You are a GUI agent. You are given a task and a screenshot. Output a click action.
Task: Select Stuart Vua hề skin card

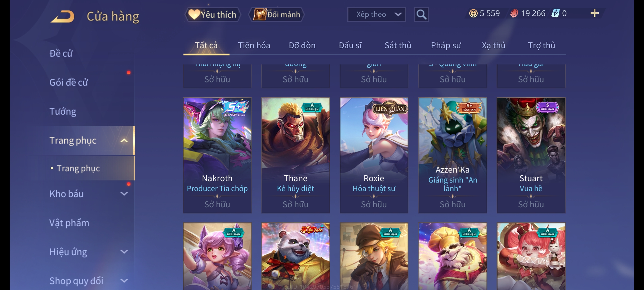(531, 155)
